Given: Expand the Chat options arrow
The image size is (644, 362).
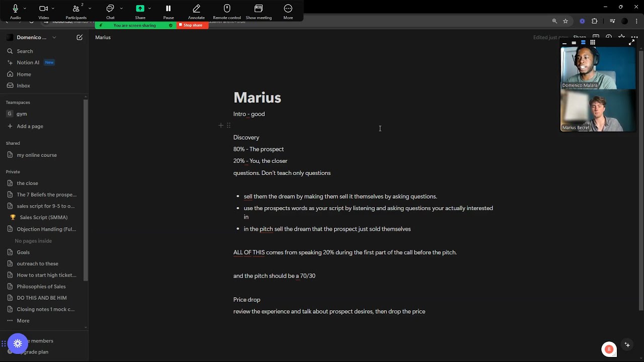Looking at the screenshot, I should 121,9.
